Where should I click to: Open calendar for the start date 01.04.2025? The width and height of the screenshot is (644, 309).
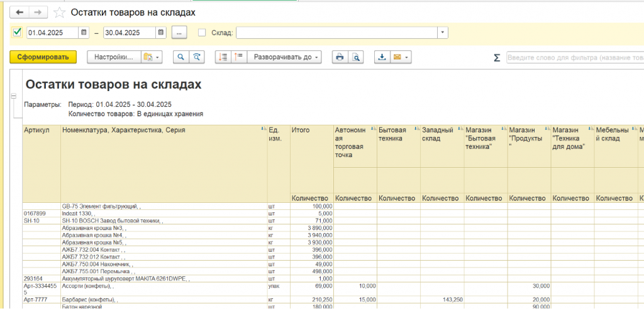pyautogui.click(x=84, y=33)
